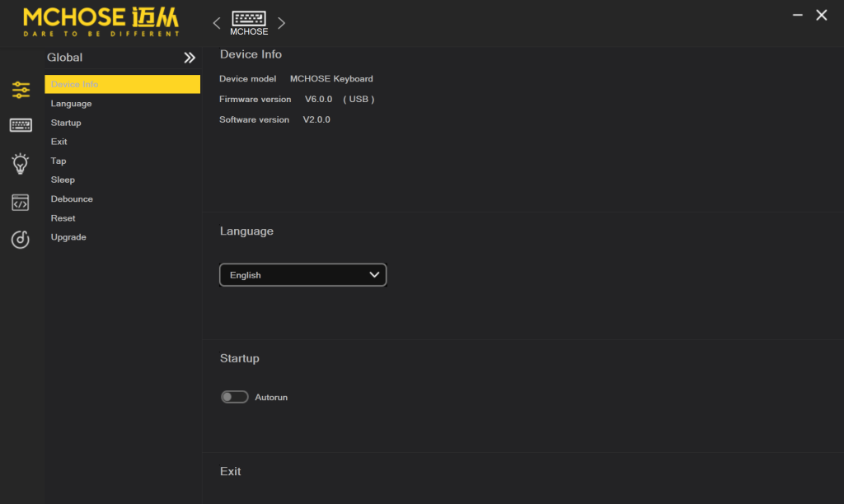844x504 pixels.
Task: Open the music rhythm icon
Action: click(21, 240)
